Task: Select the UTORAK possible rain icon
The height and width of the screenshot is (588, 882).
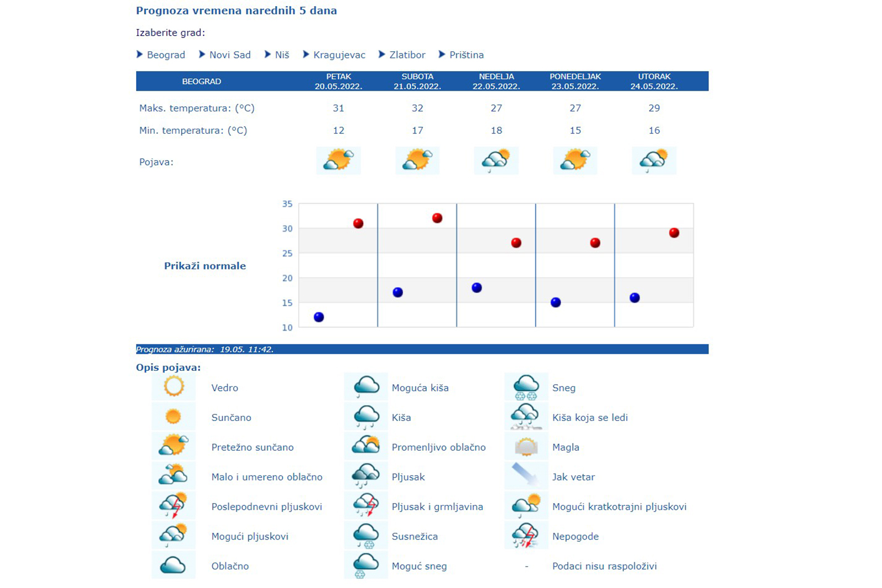Action: pos(654,160)
